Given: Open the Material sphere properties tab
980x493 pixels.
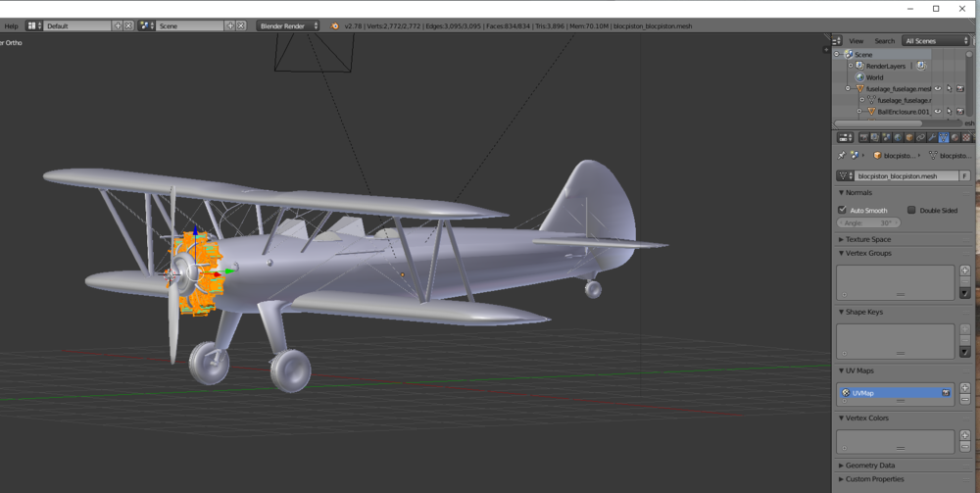Looking at the screenshot, I should pos(955,137).
